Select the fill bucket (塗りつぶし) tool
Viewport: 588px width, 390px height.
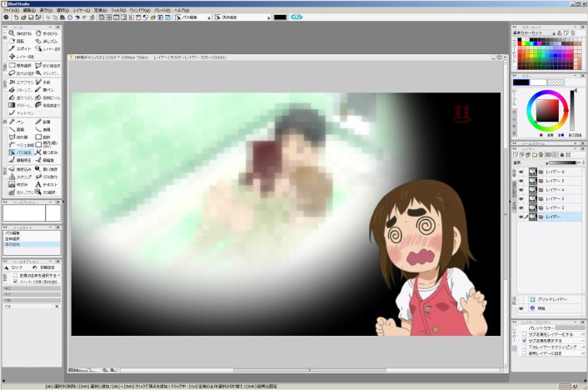[x=20, y=97]
